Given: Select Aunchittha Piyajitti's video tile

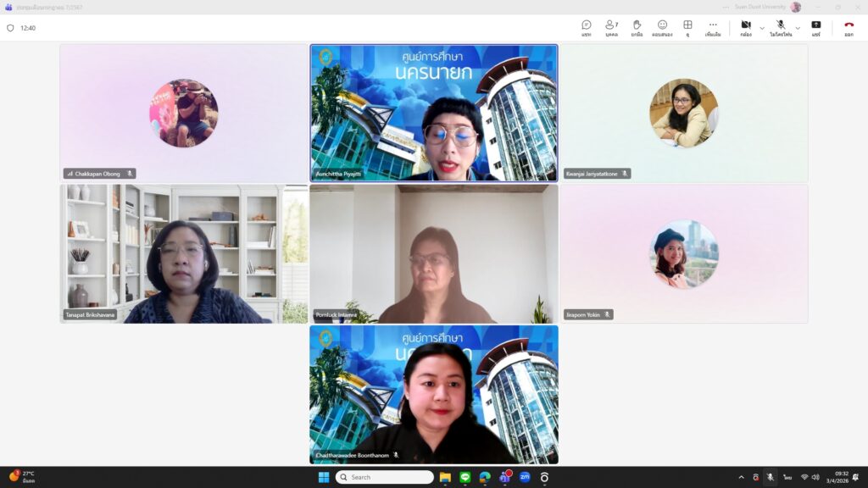Looking at the screenshot, I should point(434,113).
